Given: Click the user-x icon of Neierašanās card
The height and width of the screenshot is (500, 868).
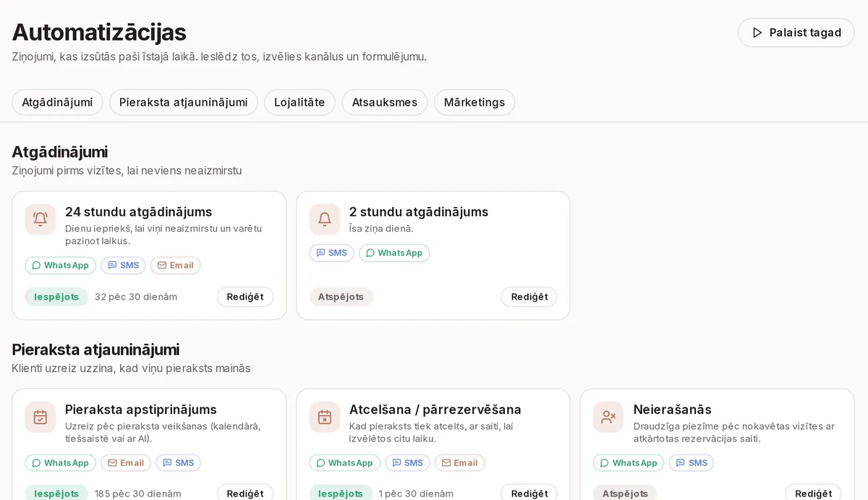Looking at the screenshot, I should click(x=609, y=417).
